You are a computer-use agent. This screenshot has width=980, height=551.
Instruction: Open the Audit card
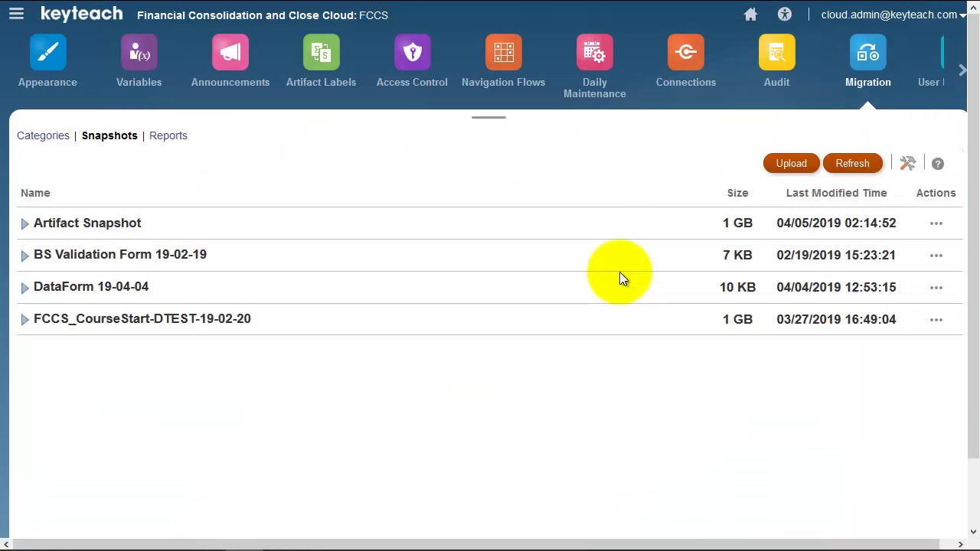pyautogui.click(x=776, y=62)
